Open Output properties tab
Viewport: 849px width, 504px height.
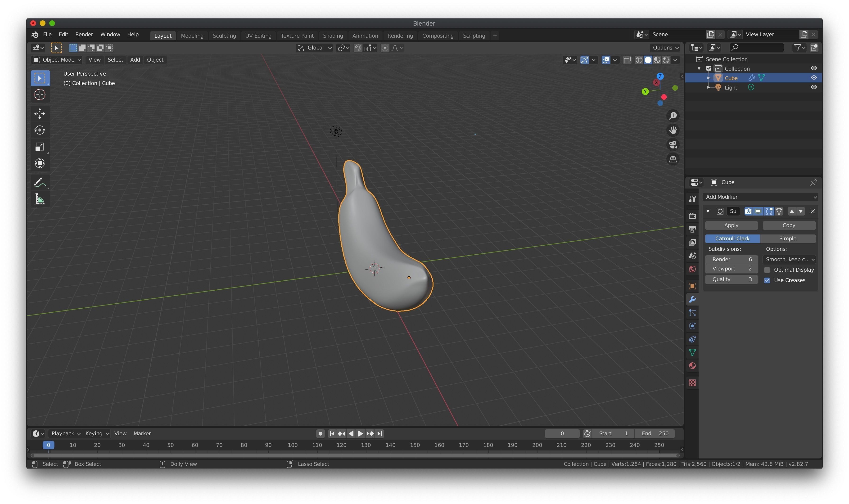coord(692,229)
